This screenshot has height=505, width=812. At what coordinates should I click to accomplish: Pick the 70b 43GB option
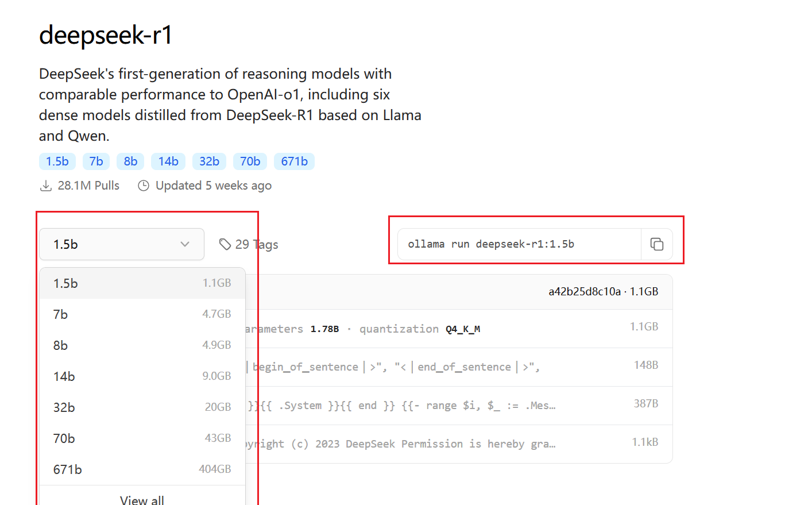pyautogui.click(x=142, y=438)
